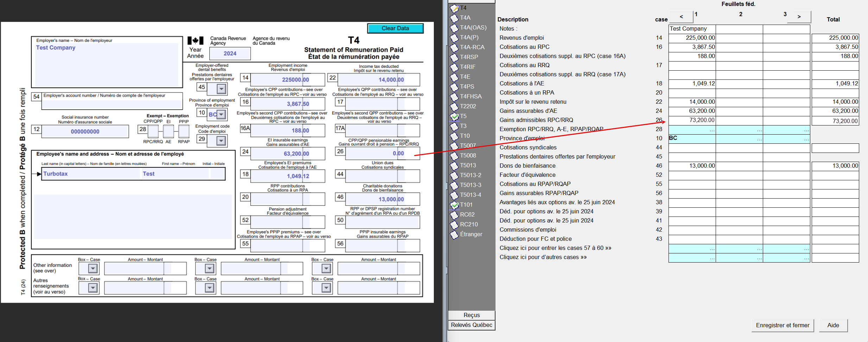The width and height of the screenshot is (868, 342).
Task: Click the Aide button
Action: [x=833, y=325]
